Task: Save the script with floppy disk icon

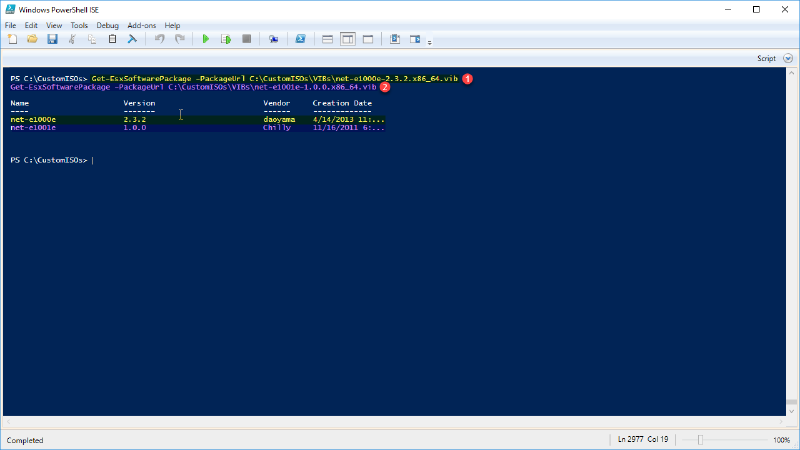Action: click(x=52, y=39)
